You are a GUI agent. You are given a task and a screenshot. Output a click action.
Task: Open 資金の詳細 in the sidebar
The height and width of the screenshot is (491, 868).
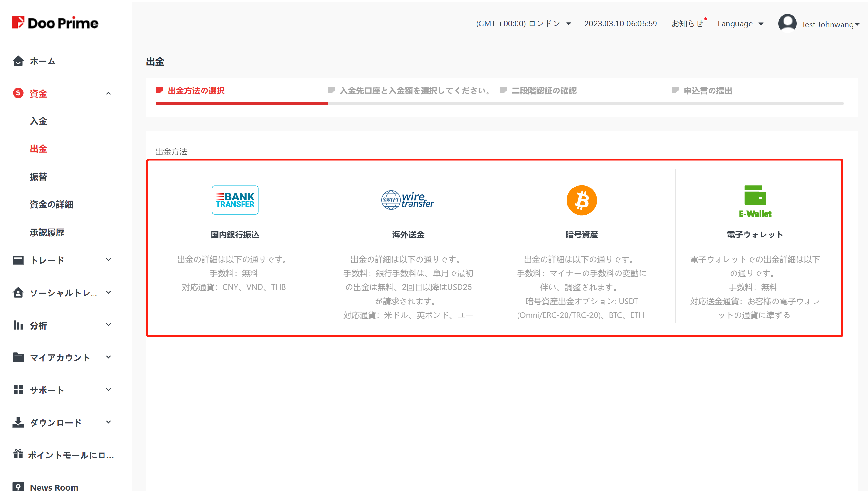pyautogui.click(x=51, y=204)
